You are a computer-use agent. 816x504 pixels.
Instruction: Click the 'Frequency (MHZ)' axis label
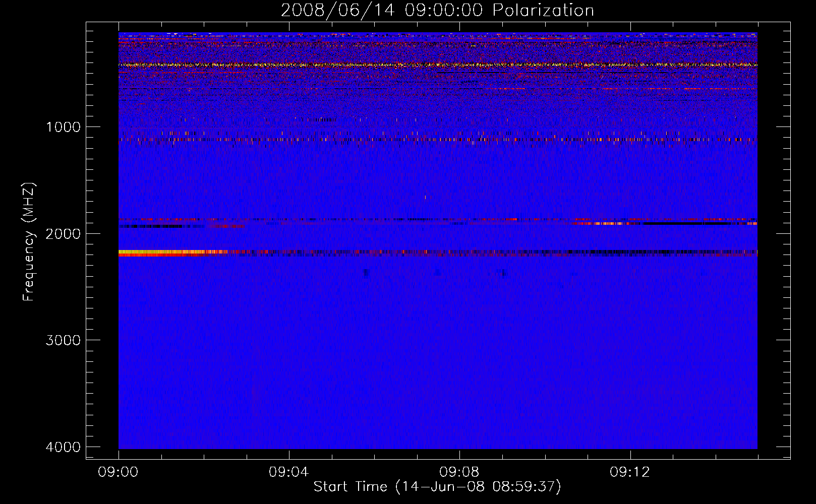click(29, 242)
